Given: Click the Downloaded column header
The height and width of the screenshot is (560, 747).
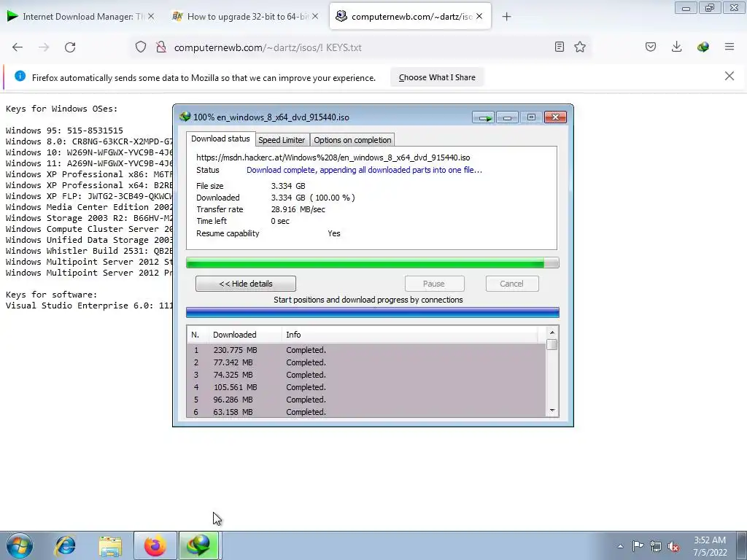Looking at the screenshot, I should pos(245,335).
